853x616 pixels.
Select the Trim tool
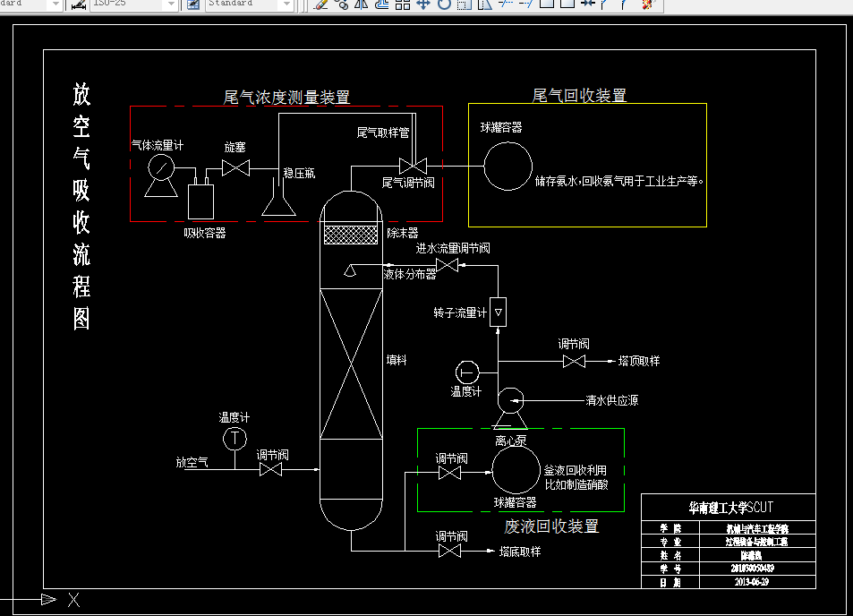point(505,5)
